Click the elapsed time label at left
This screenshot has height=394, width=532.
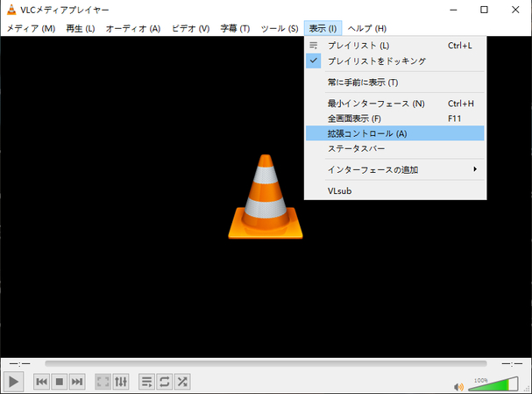pos(20,364)
